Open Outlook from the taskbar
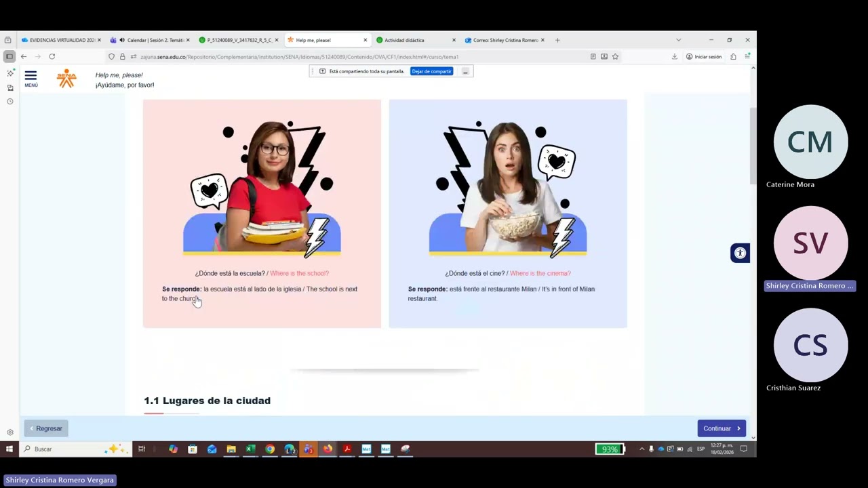 click(212, 449)
